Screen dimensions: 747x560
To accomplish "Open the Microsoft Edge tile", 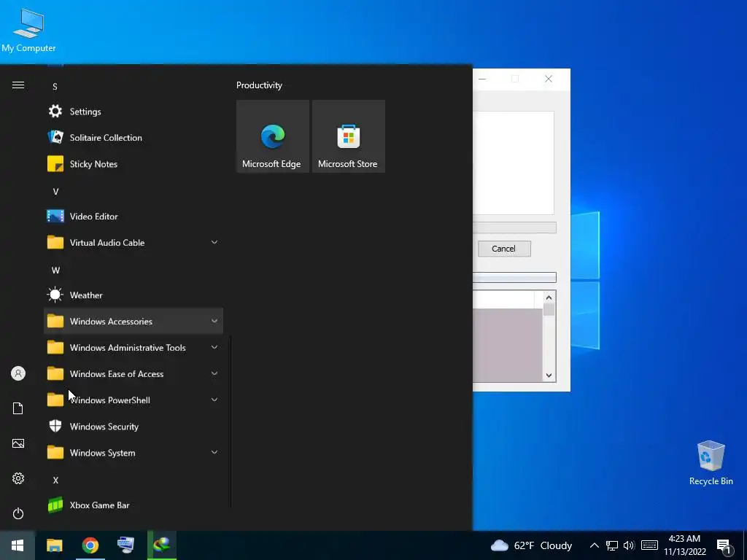I will pos(273,136).
